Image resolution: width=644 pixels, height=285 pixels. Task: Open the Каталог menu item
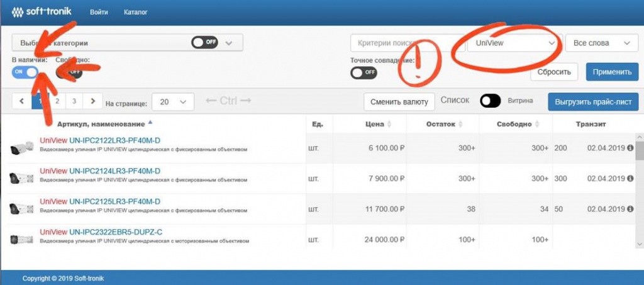(136, 13)
